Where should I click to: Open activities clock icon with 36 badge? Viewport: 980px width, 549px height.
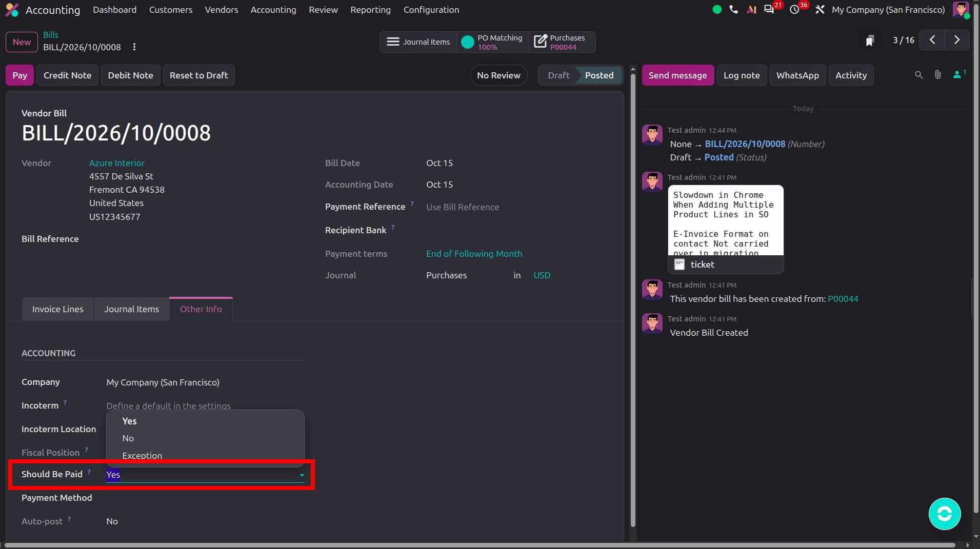coord(795,9)
